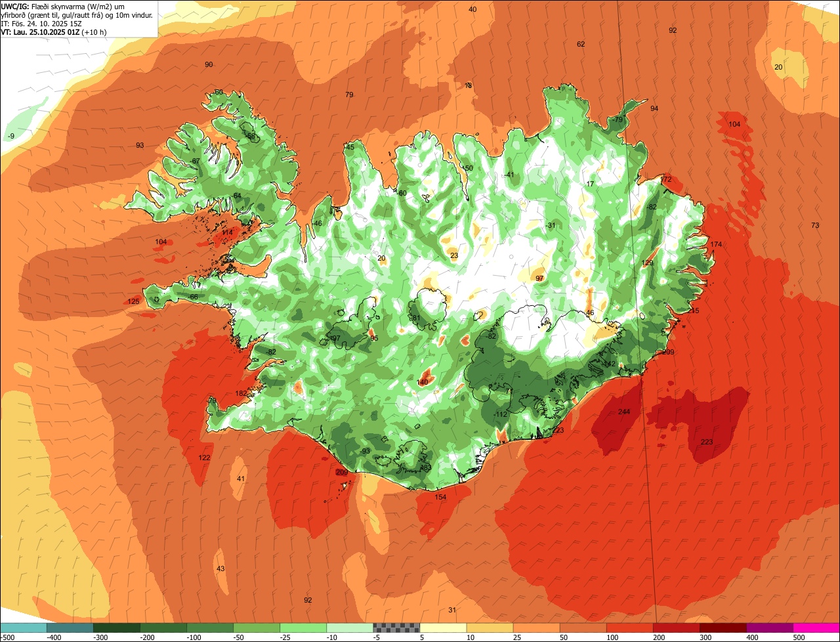Select the 125 value off the western peninsula
Image resolution: width=840 pixels, height=642 pixels.
[133, 301]
